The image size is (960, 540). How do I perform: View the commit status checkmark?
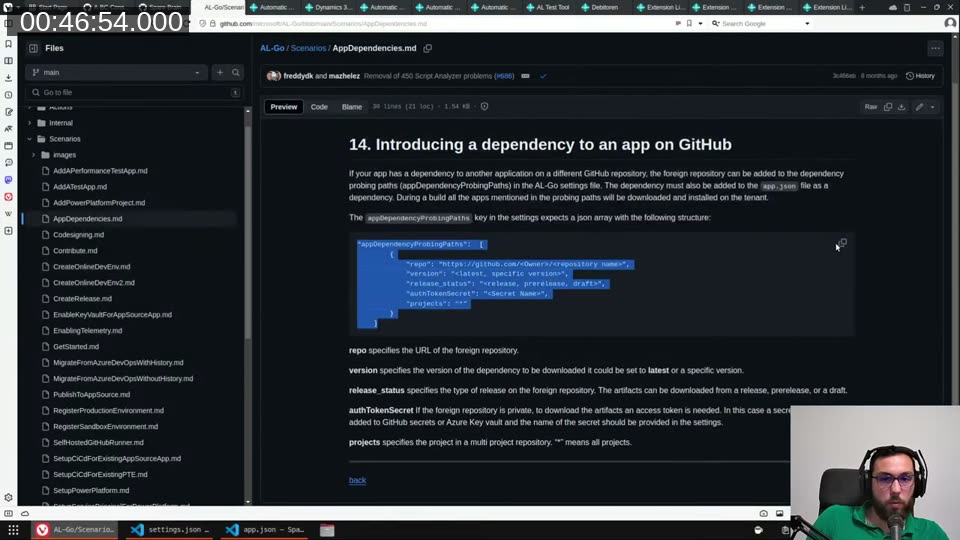[543, 76]
